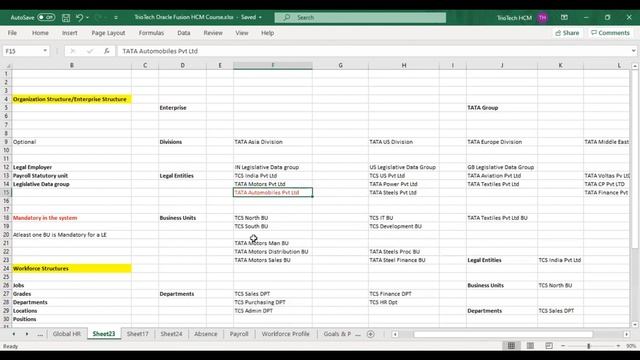Click the Share button
The image size is (640, 360).
567,33
